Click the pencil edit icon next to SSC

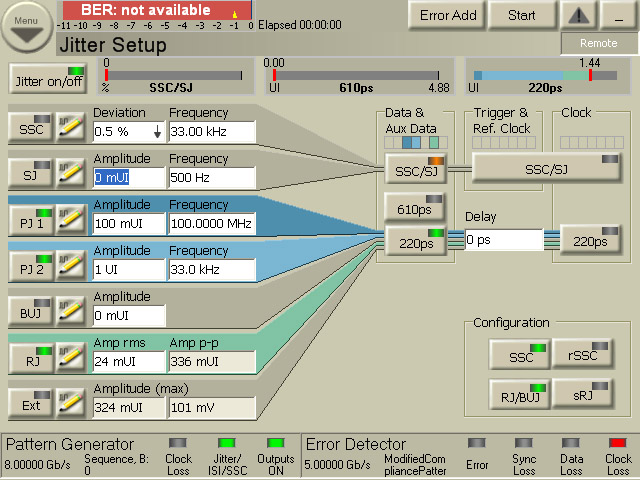coord(70,127)
